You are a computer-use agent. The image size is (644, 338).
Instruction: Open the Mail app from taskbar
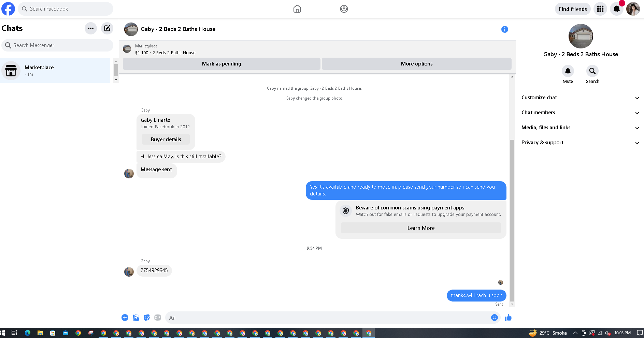pos(66,333)
